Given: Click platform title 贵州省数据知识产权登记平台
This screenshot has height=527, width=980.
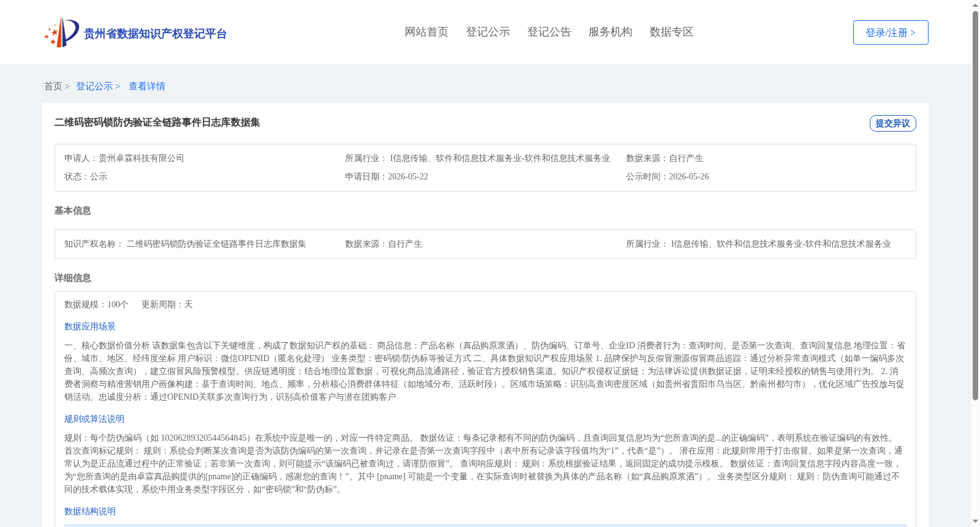Looking at the screenshot, I should 155,34.
